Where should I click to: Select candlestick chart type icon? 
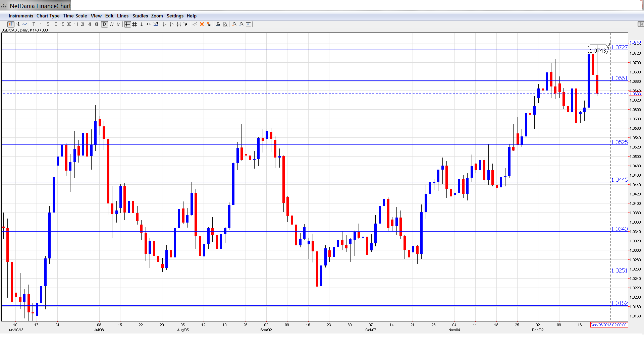[11, 24]
